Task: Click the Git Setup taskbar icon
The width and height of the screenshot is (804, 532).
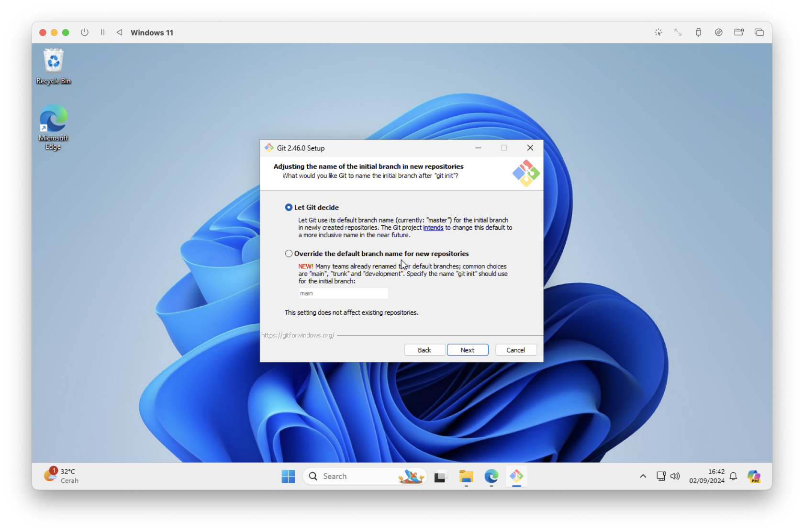Action: pyautogui.click(x=516, y=477)
